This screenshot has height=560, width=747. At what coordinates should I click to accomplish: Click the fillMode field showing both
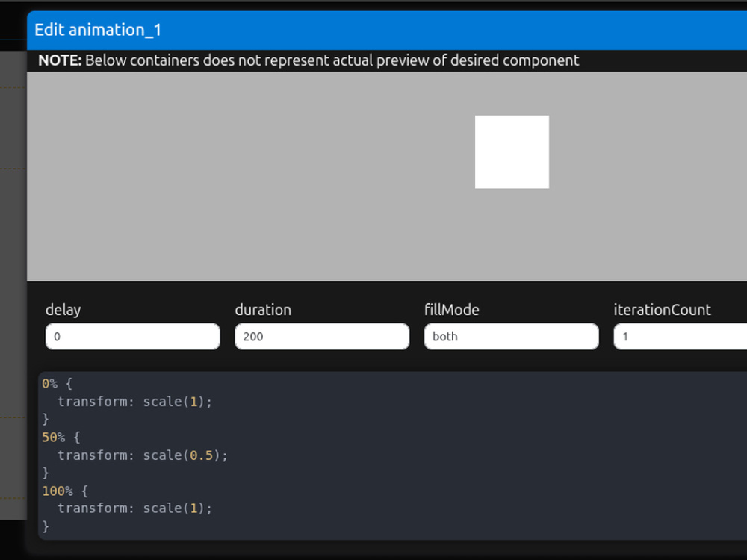point(511,337)
